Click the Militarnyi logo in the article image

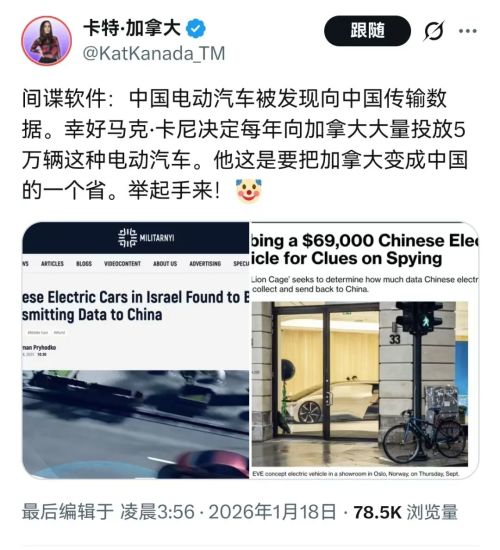146,238
